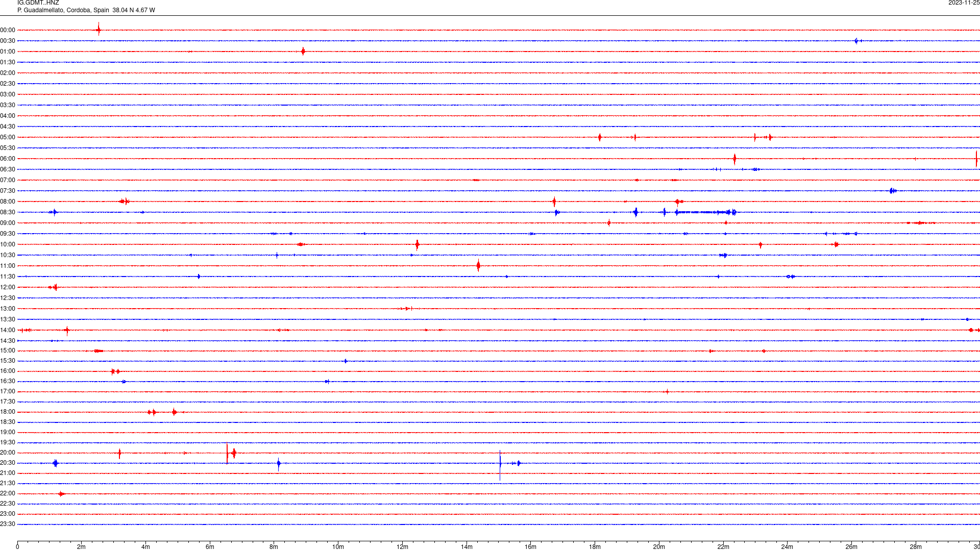The width and height of the screenshot is (980, 551).
Task: Select the 12:00 time row label
Action: pos(8,287)
